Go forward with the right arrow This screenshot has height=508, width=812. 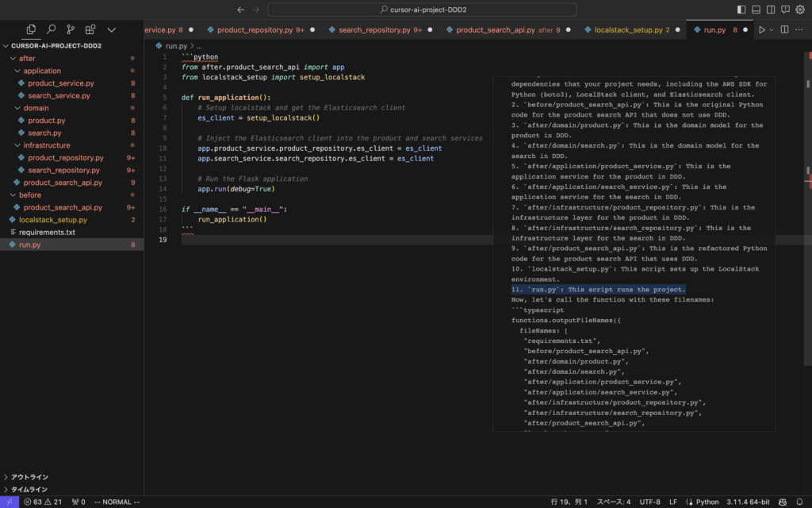(256, 10)
